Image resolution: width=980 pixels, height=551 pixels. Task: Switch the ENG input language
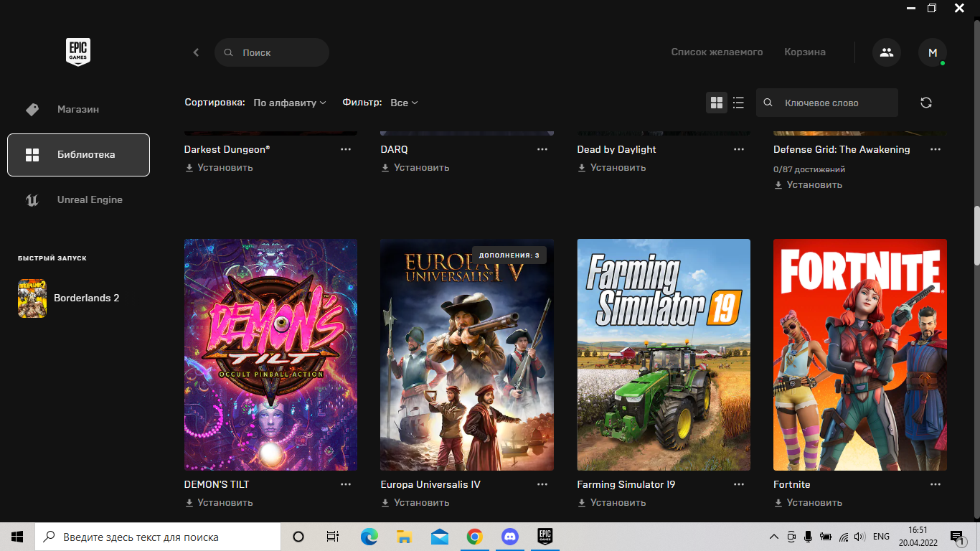tap(881, 537)
